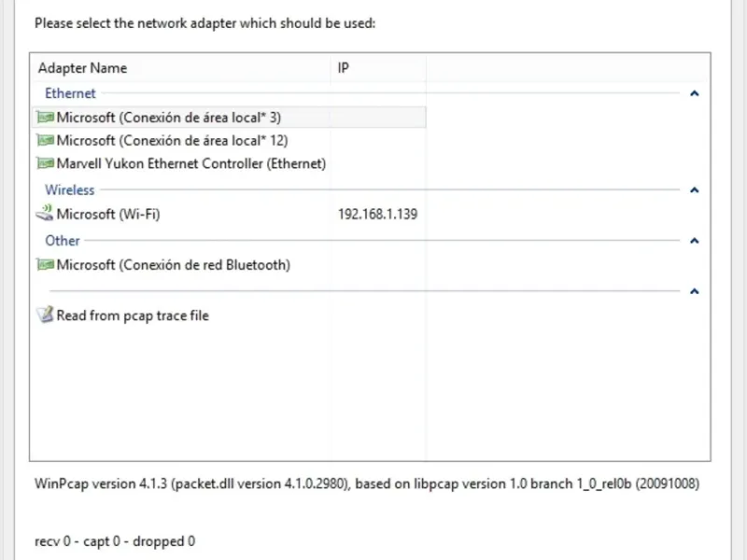Collapse the Other group chevron
Image resolution: width=747 pixels, height=560 pixels.
coord(694,241)
